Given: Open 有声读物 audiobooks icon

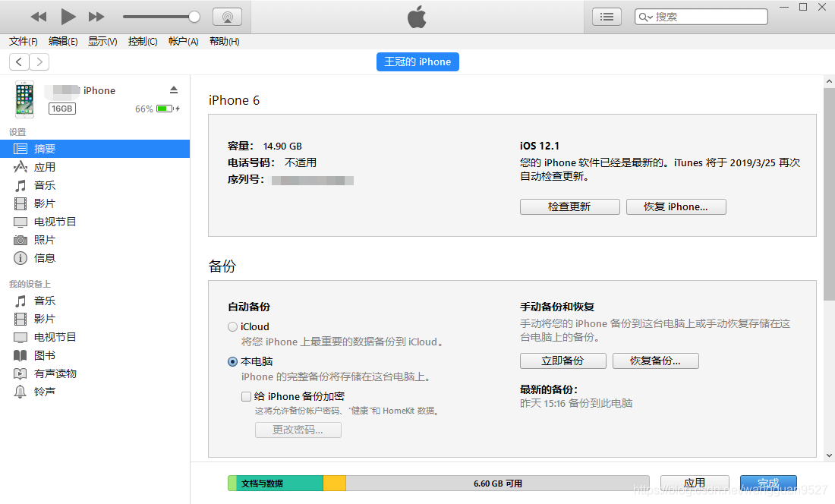Looking at the screenshot, I should coord(20,373).
